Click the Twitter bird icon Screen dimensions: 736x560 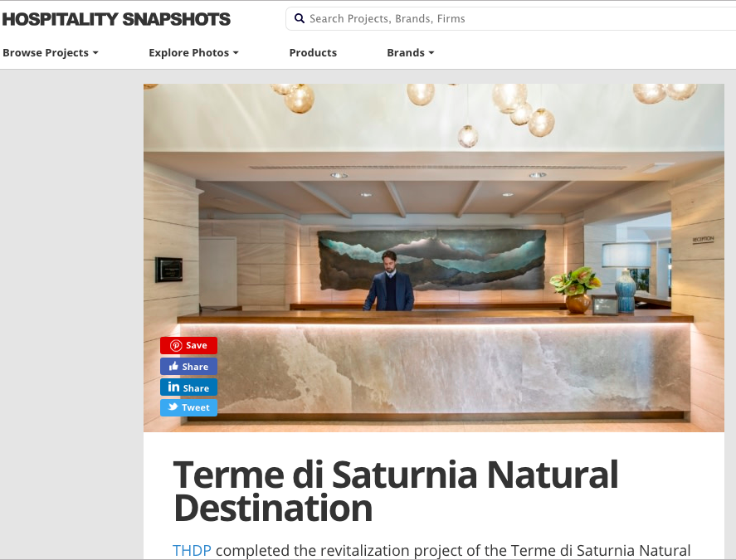coord(173,407)
